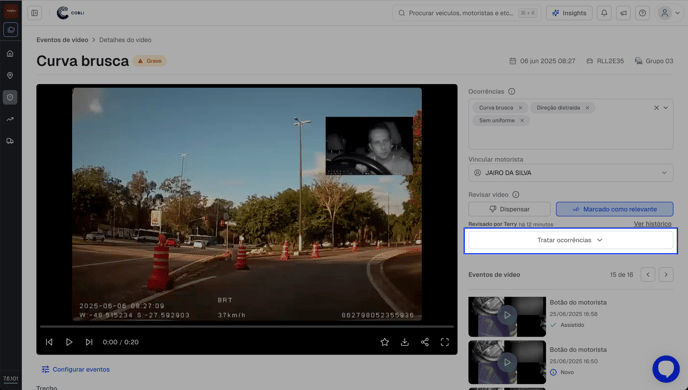Open Botão do motorista 16:58 thumbnail

[507, 317]
